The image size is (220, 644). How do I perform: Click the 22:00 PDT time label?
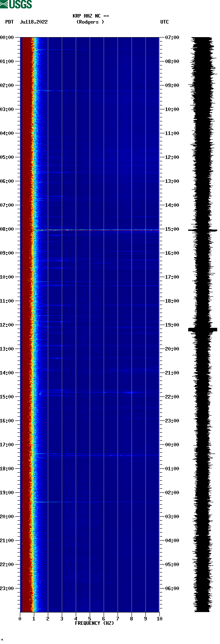pos(7,565)
